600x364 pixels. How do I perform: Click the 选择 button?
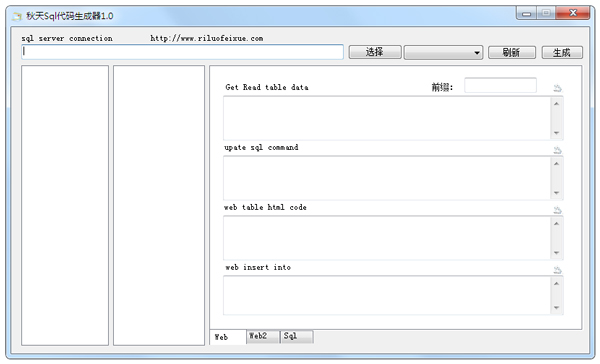click(375, 52)
